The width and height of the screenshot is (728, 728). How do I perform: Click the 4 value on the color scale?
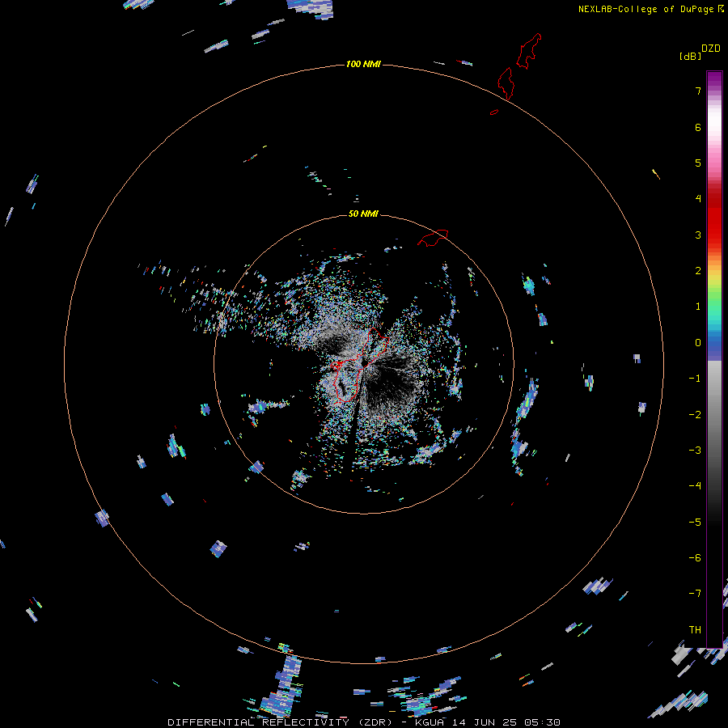pyautogui.click(x=698, y=199)
